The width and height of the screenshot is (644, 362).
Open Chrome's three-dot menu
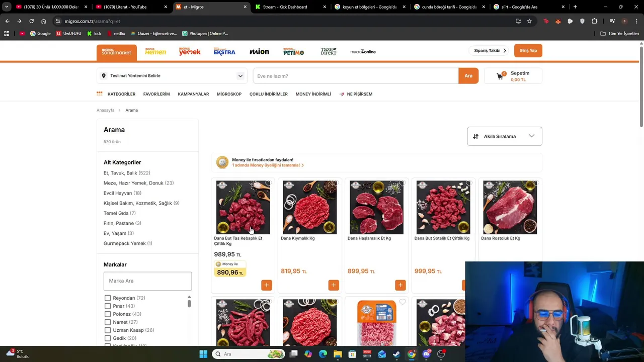pos(636,21)
